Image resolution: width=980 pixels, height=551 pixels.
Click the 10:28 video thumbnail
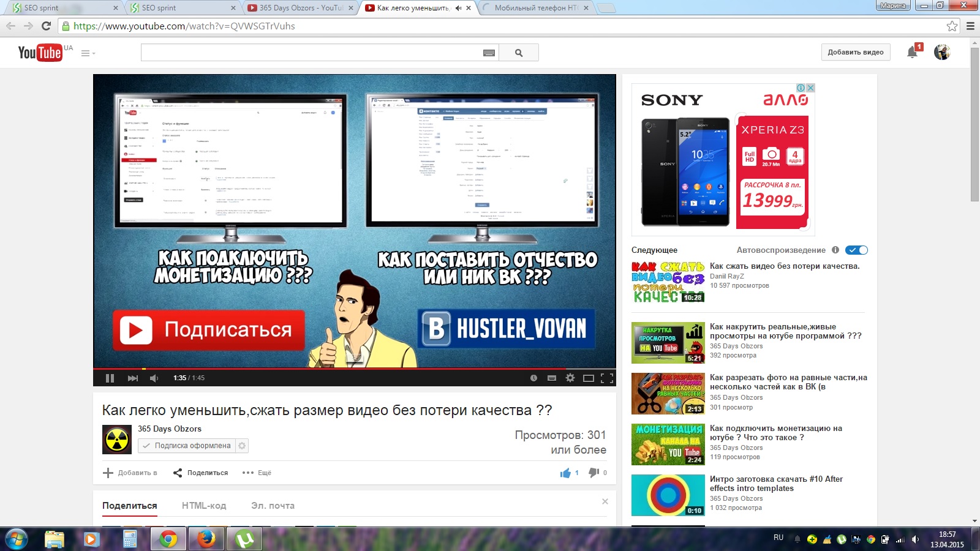pos(668,282)
